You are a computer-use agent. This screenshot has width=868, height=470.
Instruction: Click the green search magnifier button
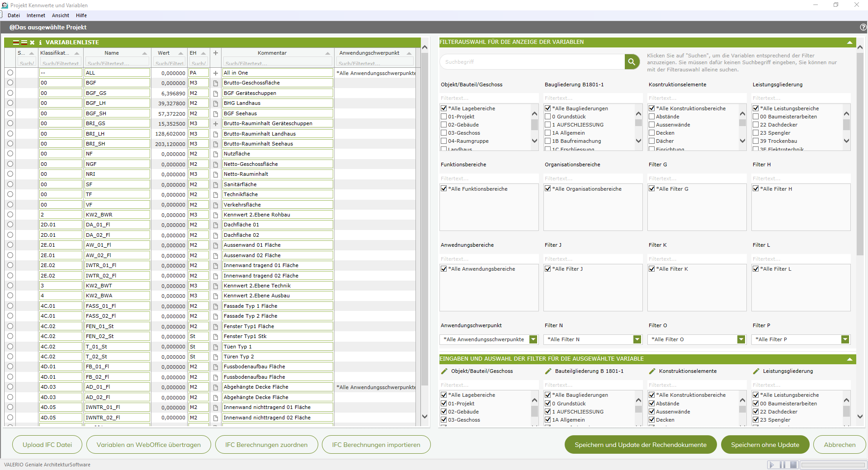point(632,62)
